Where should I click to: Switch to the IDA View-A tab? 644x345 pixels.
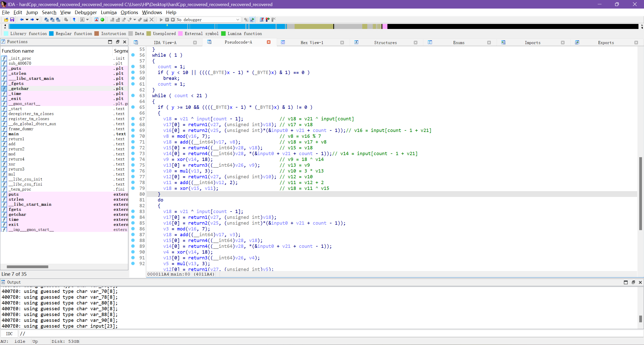click(165, 43)
